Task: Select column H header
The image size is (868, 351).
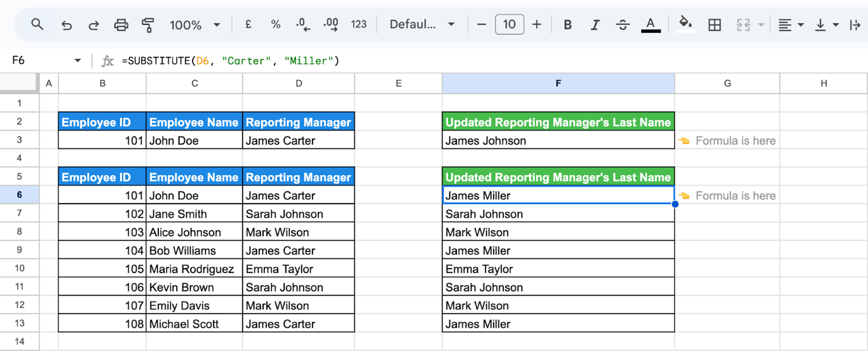Action: coord(824,83)
